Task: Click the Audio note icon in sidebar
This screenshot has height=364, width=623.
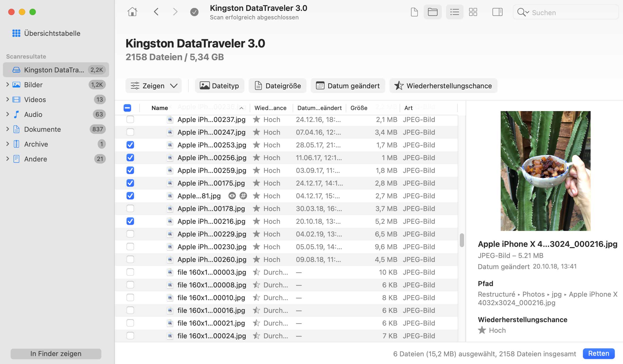Action: pyautogui.click(x=16, y=114)
